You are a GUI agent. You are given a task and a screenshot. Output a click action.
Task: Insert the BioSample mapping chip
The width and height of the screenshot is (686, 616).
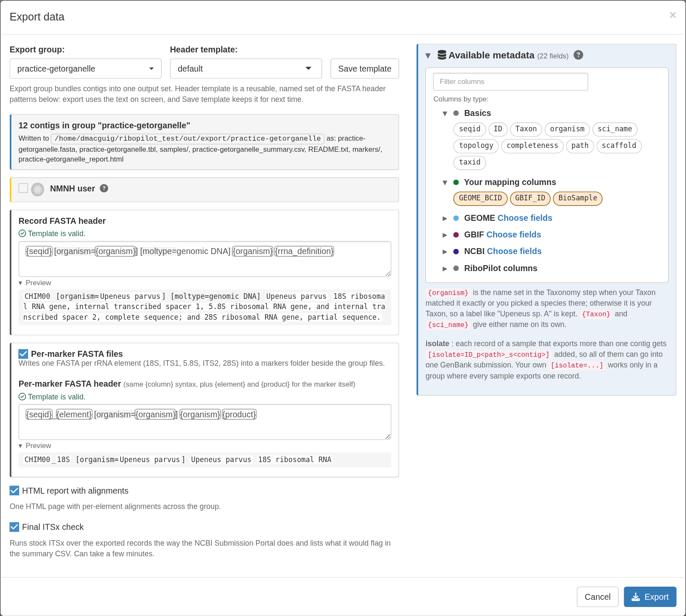coord(578,198)
